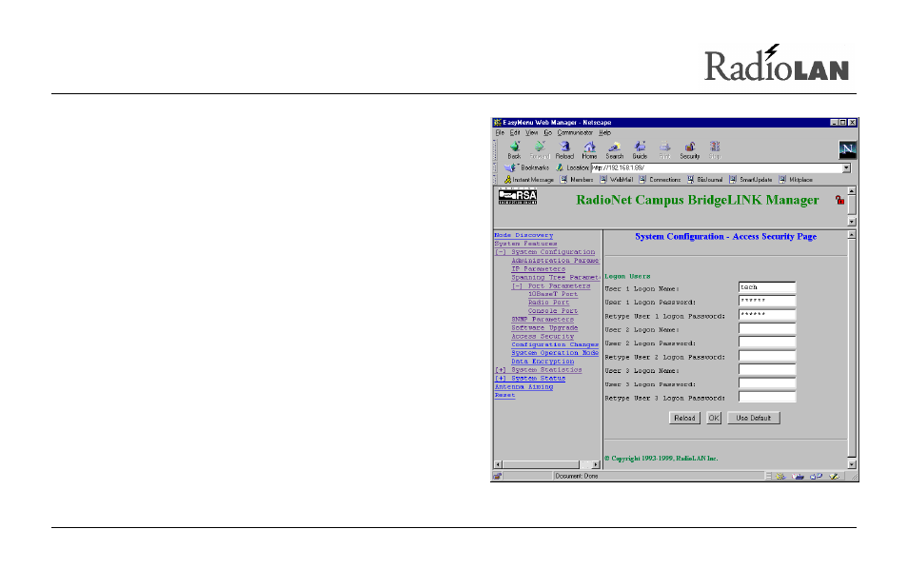Open the Help menu
The height and width of the screenshot is (588, 908).
tap(604, 132)
